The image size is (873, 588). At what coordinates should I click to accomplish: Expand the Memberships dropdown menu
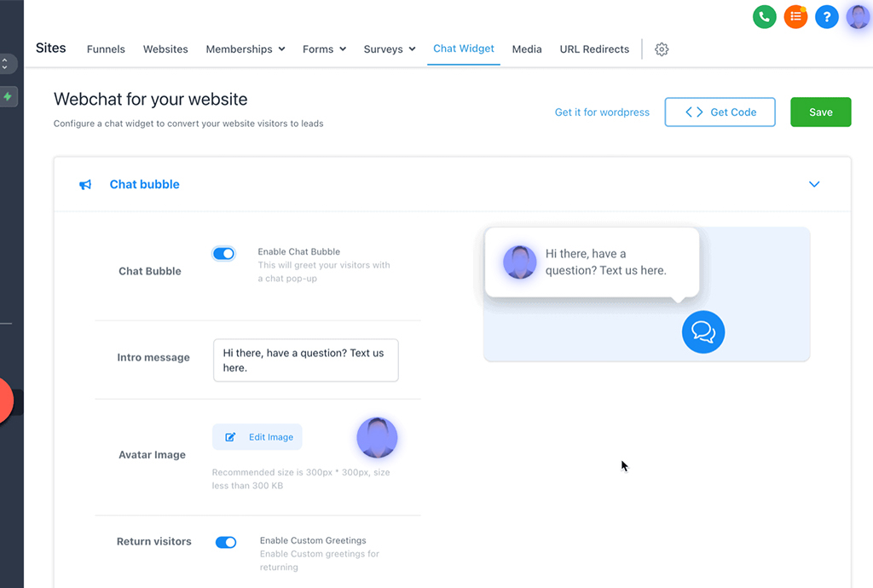(246, 49)
